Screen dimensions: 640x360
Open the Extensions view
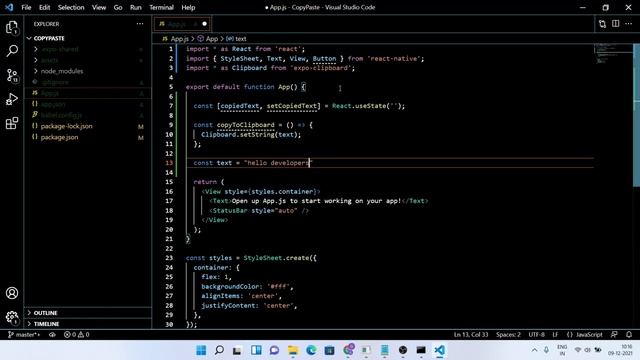tap(12, 123)
